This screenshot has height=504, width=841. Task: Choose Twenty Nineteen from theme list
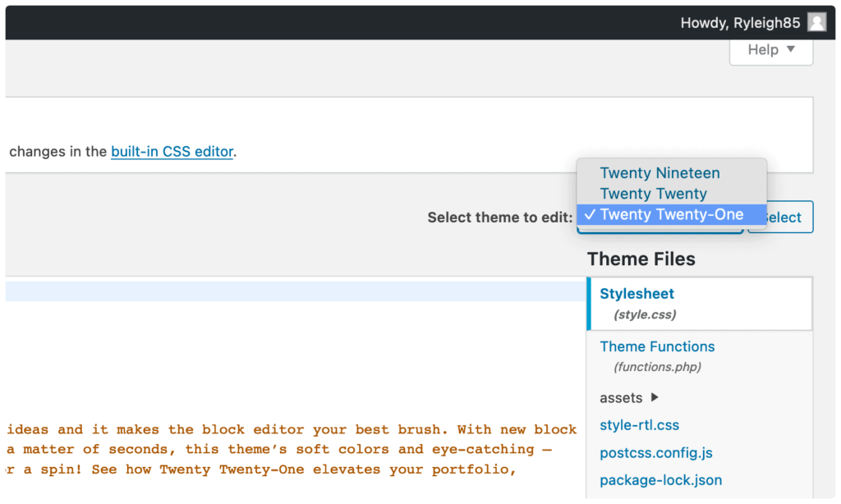point(659,173)
